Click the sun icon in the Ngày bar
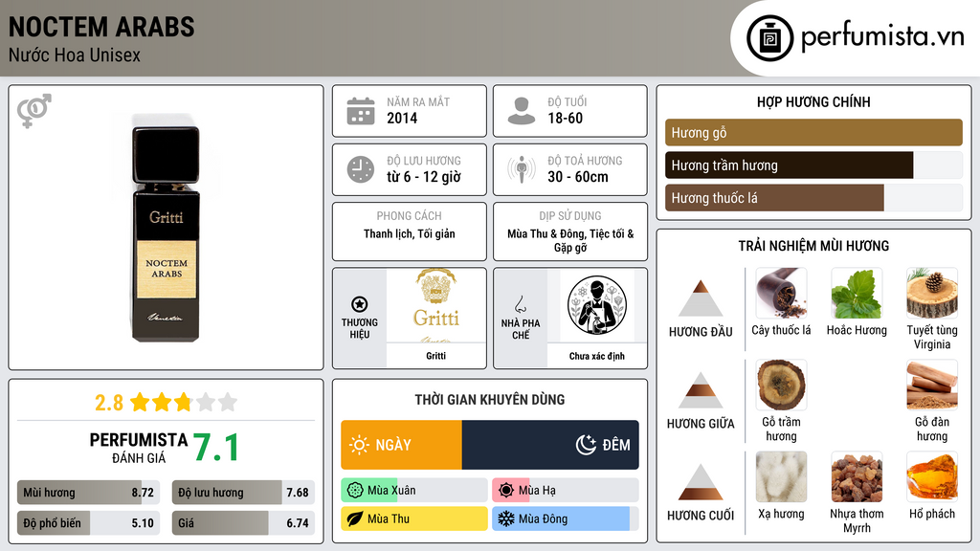The width and height of the screenshot is (980, 551). tap(360, 445)
